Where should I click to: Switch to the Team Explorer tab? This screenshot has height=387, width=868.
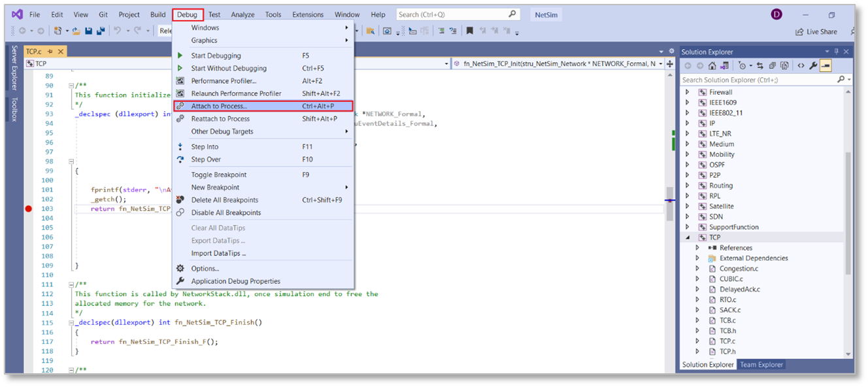(761, 365)
